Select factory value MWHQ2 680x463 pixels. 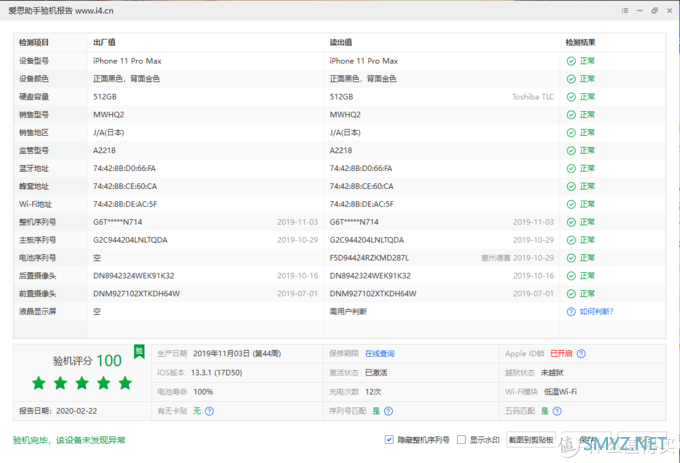click(x=108, y=115)
